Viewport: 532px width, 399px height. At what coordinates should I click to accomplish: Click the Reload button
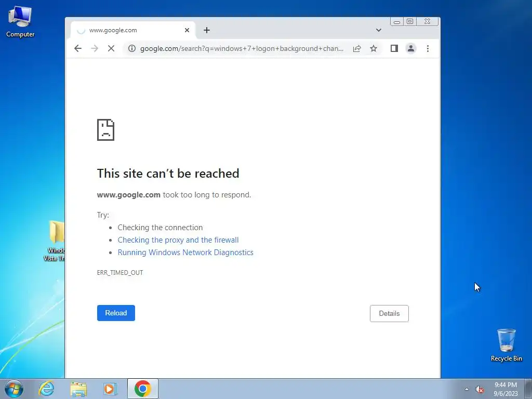click(x=116, y=313)
